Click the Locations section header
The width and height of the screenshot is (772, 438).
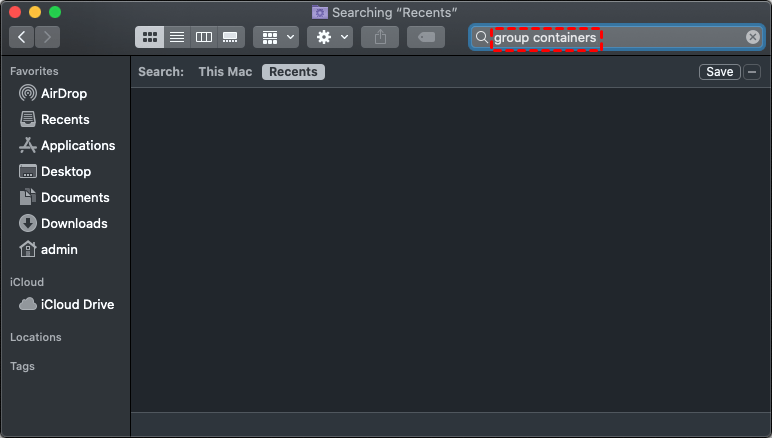(35, 337)
